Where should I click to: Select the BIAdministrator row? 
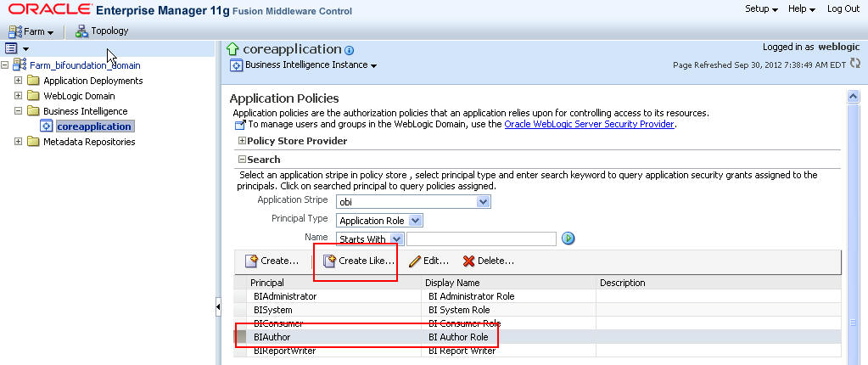[537, 296]
